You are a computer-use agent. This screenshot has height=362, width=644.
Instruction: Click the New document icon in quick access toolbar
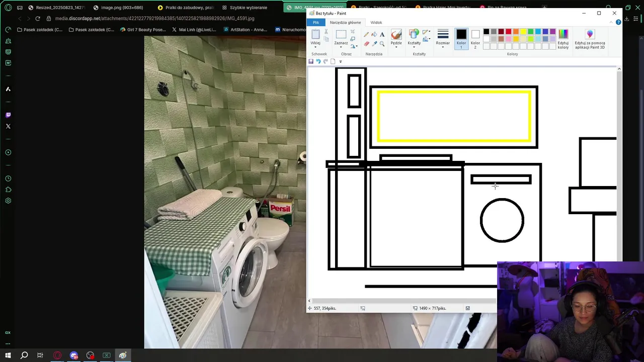tap(333, 61)
